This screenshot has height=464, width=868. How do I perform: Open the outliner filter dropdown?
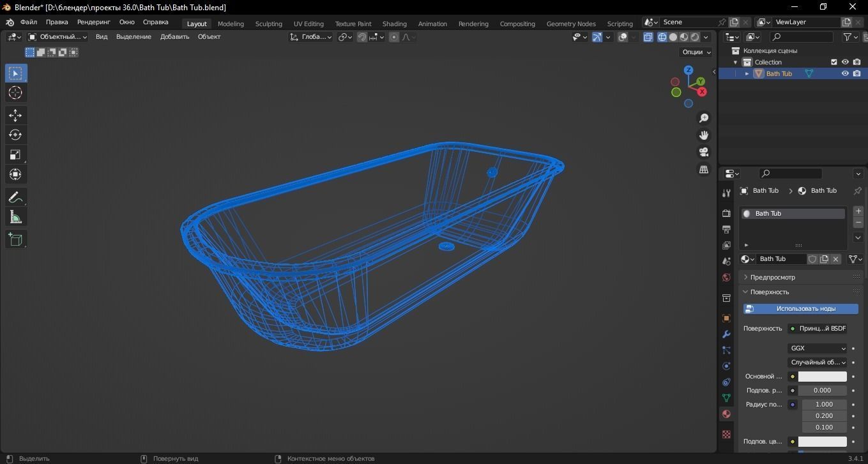851,37
